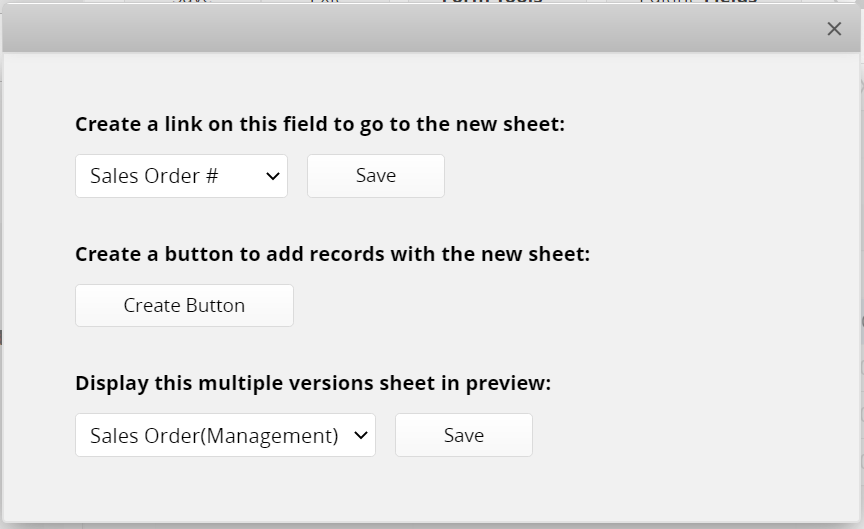Click the Create Button button
Screen dimensions: 864x529
(185, 306)
